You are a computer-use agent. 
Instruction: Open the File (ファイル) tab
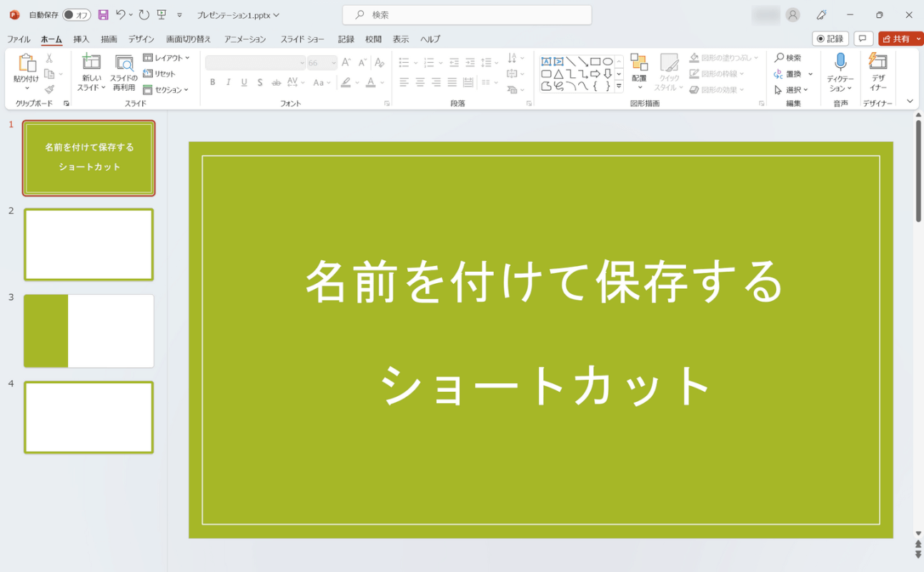pyautogui.click(x=19, y=39)
